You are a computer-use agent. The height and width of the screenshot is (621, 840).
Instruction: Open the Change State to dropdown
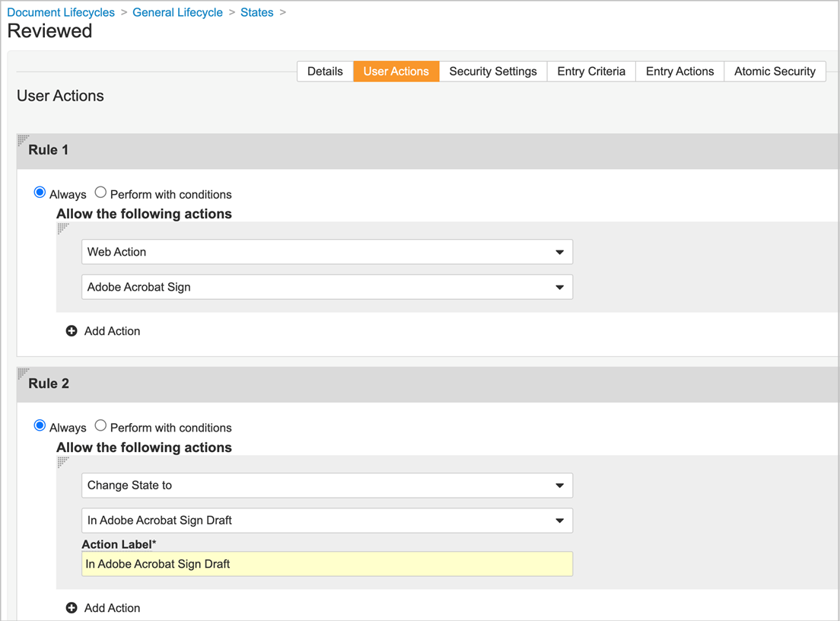(326, 486)
